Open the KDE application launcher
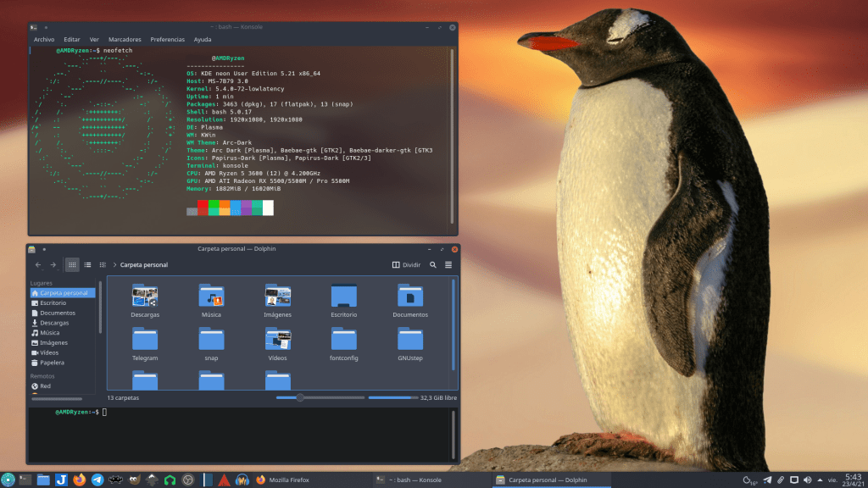Viewport: 868px width, 488px height. pos(8,480)
